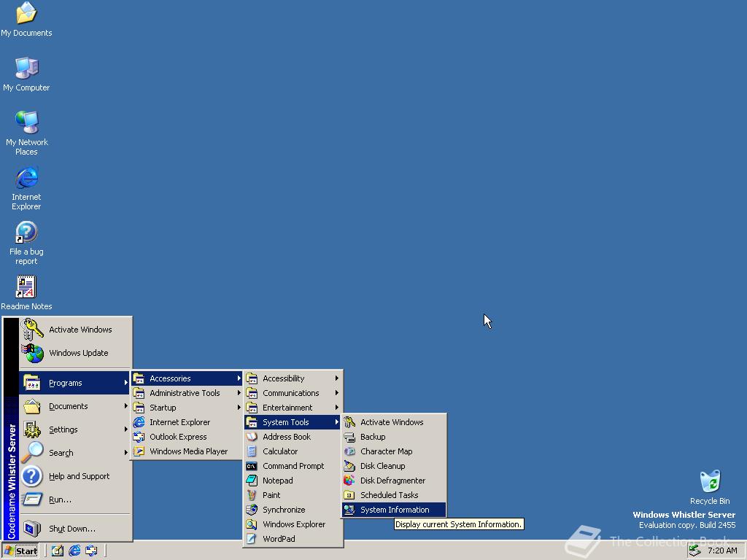
Task: Open Command Prompt
Action: (293, 466)
